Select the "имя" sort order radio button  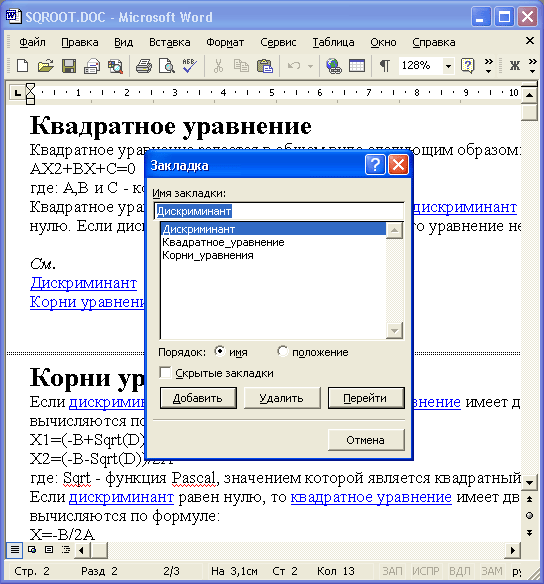click(x=220, y=351)
